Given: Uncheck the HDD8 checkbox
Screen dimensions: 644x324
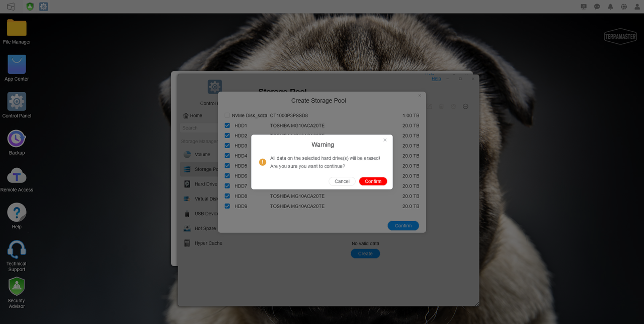Looking at the screenshot, I should tap(227, 196).
